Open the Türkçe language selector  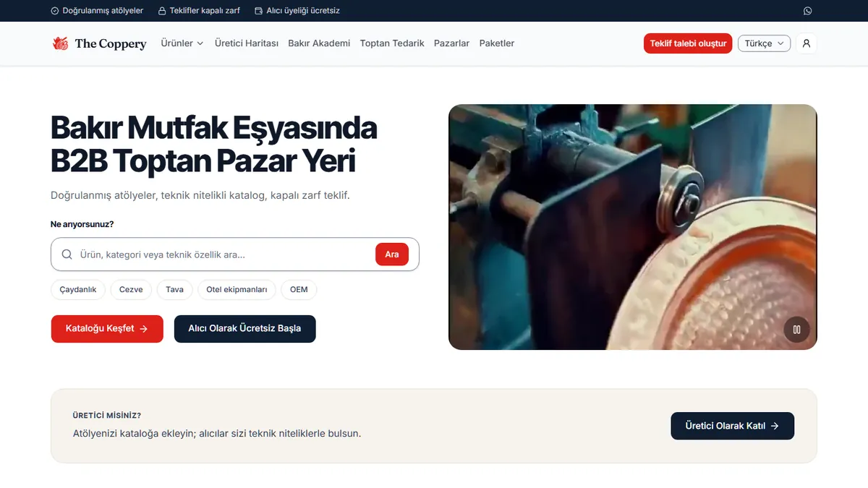click(x=764, y=43)
